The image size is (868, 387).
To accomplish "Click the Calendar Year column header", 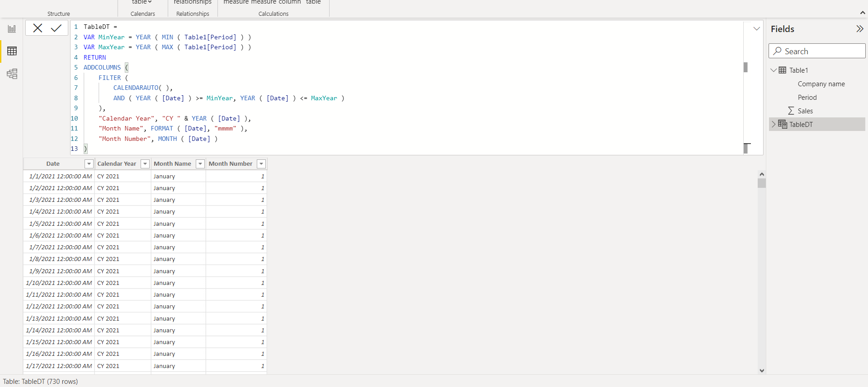I will pyautogui.click(x=117, y=164).
